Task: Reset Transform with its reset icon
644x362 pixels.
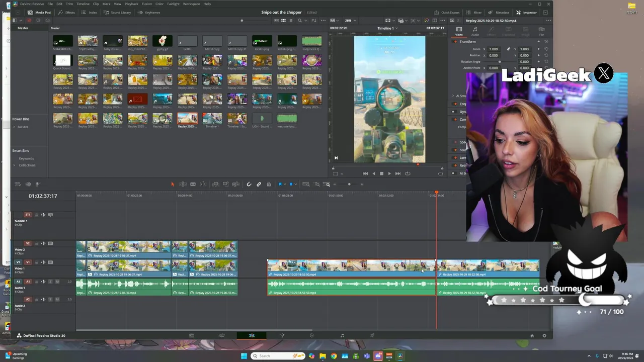Action: coord(546,42)
